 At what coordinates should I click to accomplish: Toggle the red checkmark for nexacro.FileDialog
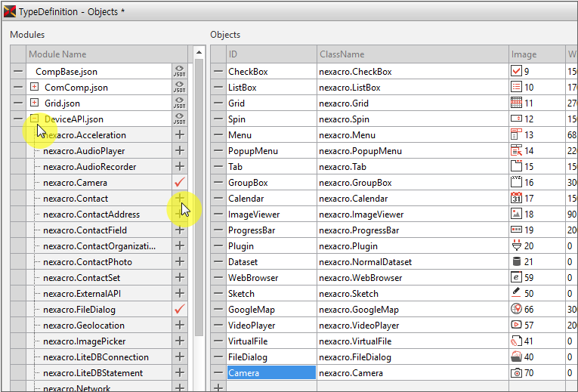point(180,310)
